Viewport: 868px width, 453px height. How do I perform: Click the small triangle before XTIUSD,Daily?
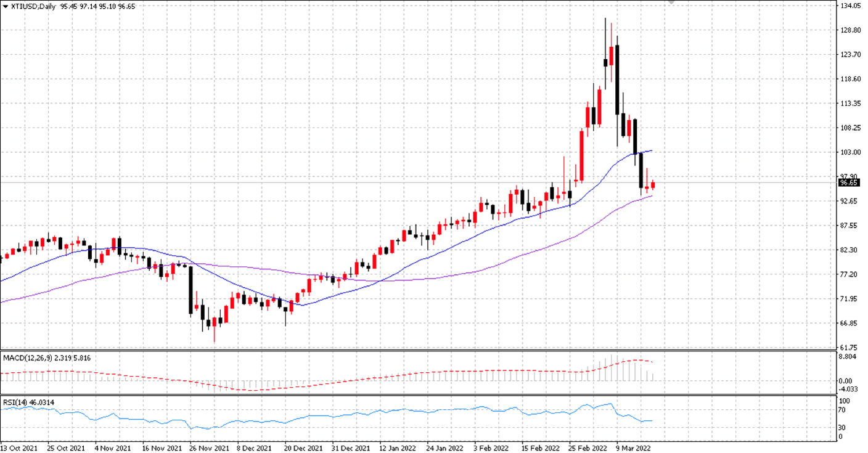tap(6, 6)
